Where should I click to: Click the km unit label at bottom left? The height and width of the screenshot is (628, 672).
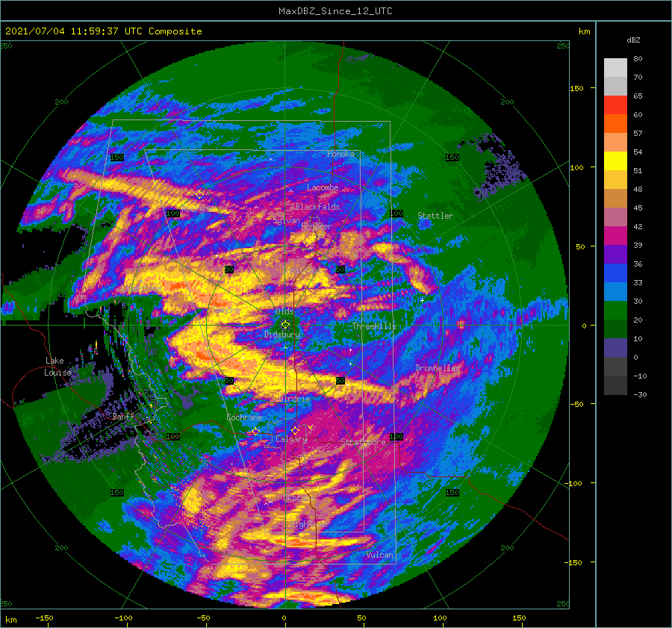(x=11, y=620)
